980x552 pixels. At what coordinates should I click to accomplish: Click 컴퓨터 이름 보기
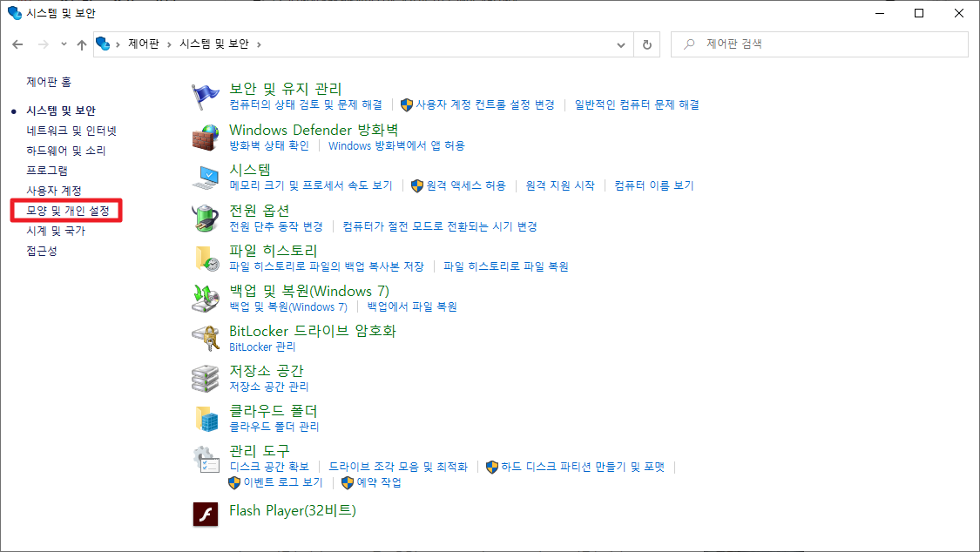pos(653,185)
